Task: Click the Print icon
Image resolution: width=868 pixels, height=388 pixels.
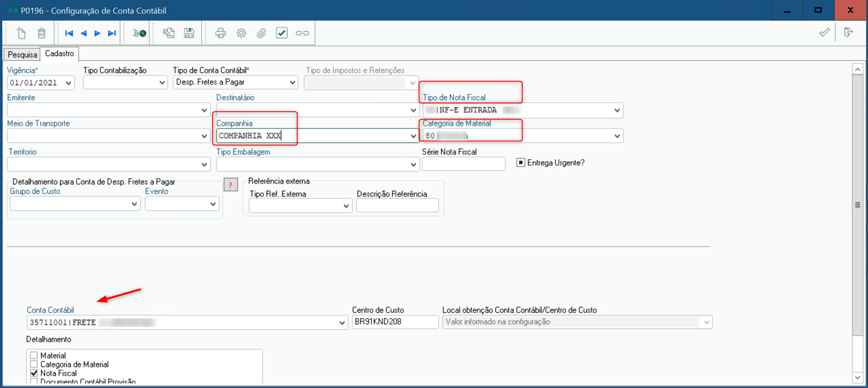Action: tap(221, 33)
